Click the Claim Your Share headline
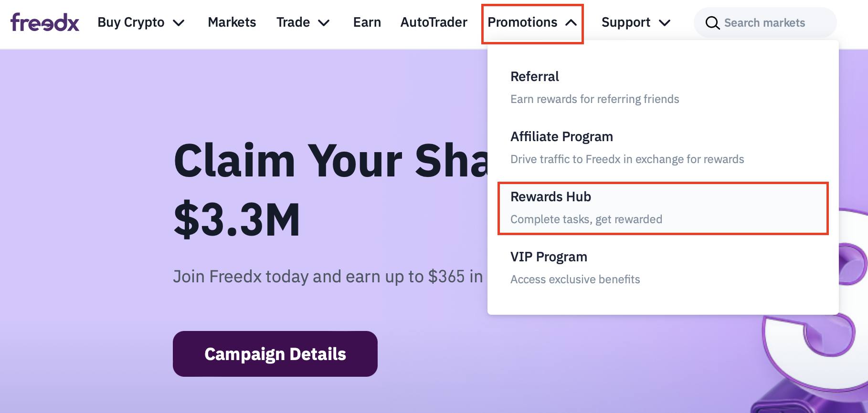 (330, 161)
